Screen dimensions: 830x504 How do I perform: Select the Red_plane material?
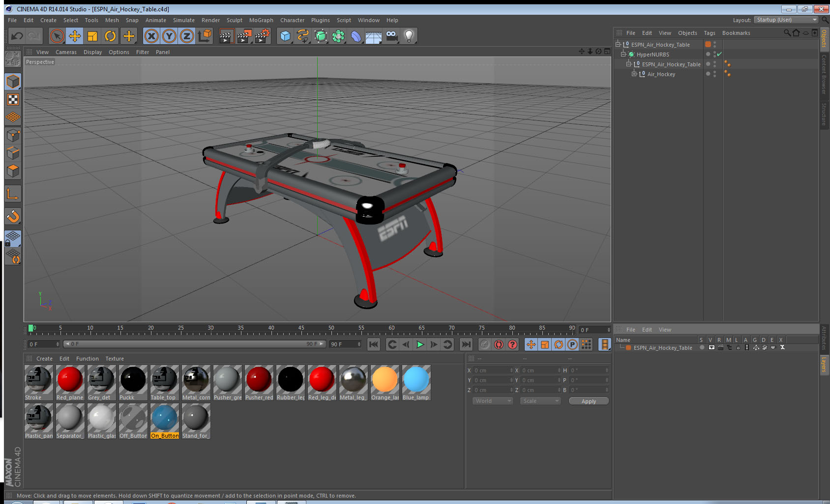click(70, 383)
